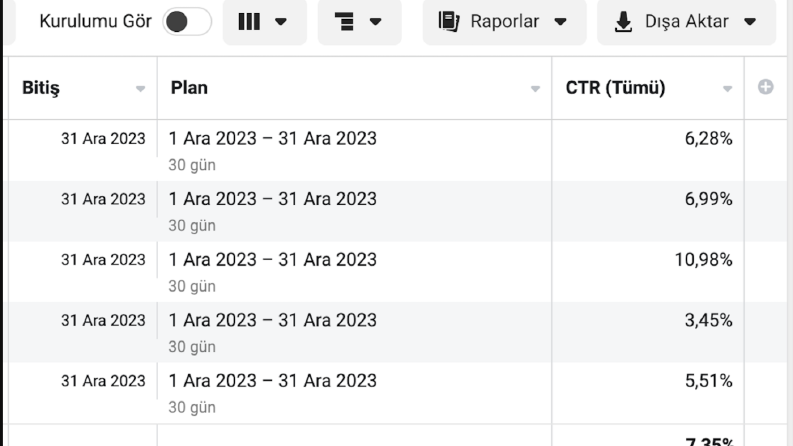Add column with plus circle icon

click(765, 87)
